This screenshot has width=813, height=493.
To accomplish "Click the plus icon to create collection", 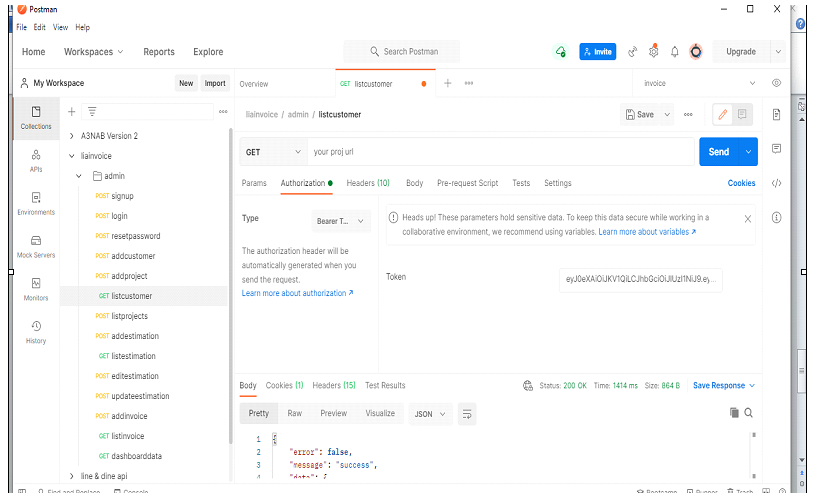I will coord(72,111).
